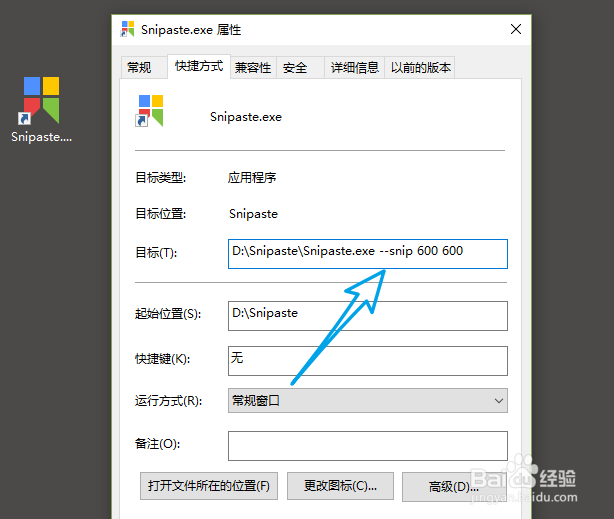Go to the 安全 tab
This screenshot has height=519, width=614.
click(300, 67)
